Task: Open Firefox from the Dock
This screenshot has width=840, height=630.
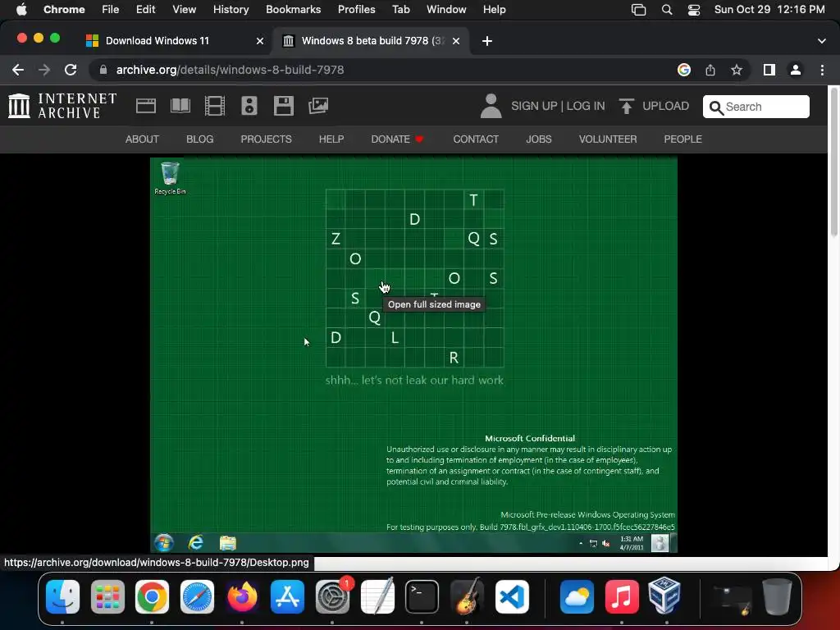Action: [x=242, y=596]
